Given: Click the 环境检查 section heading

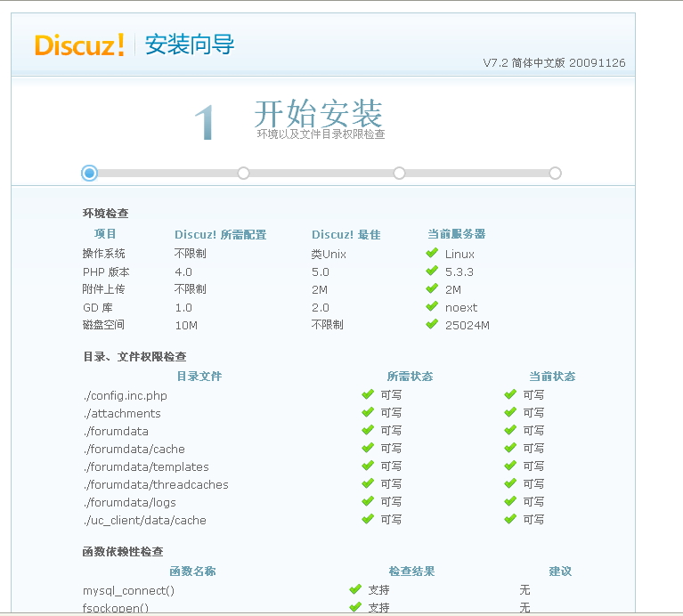Looking at the screenshot, I should (105, 214).
